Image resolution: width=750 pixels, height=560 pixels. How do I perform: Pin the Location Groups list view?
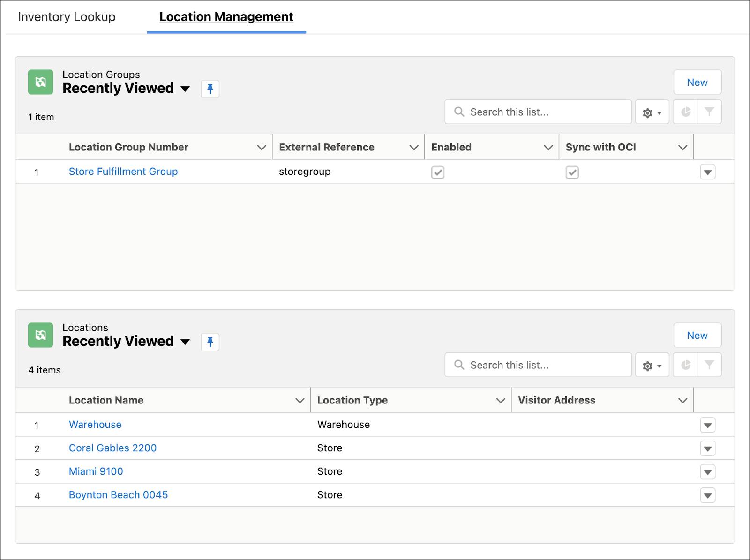[210, 89]
